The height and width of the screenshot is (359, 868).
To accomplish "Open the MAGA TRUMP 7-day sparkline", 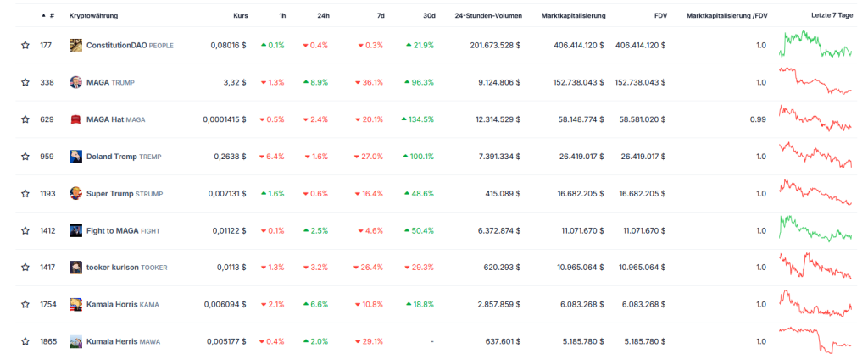I will click(815, 81).
